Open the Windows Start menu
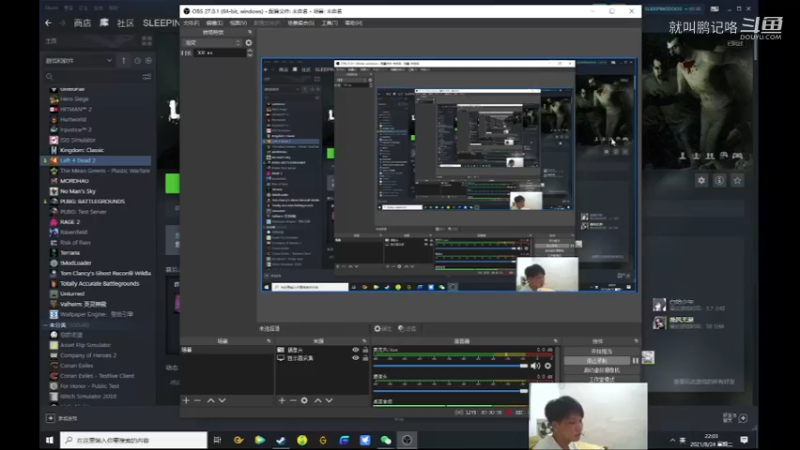This screenshot has width=800, height=450. click(49, 440)
